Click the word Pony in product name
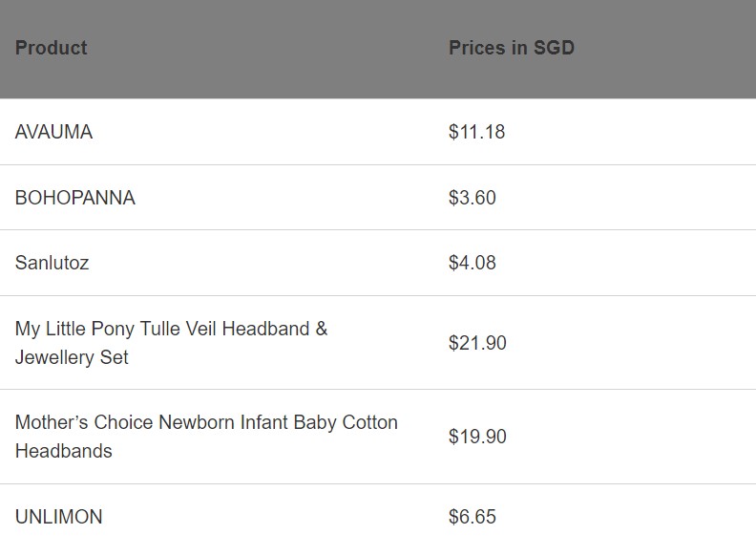756x556 pixels. point(113,329)
